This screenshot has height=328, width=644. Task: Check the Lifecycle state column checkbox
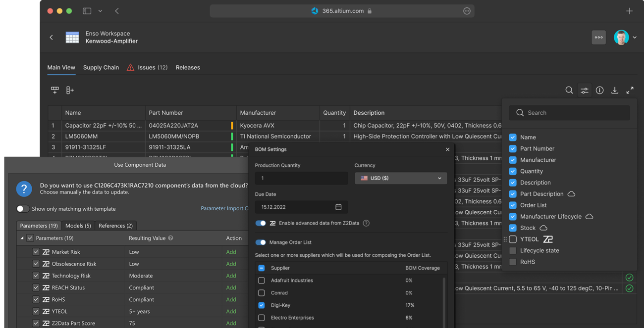(512, 250)
